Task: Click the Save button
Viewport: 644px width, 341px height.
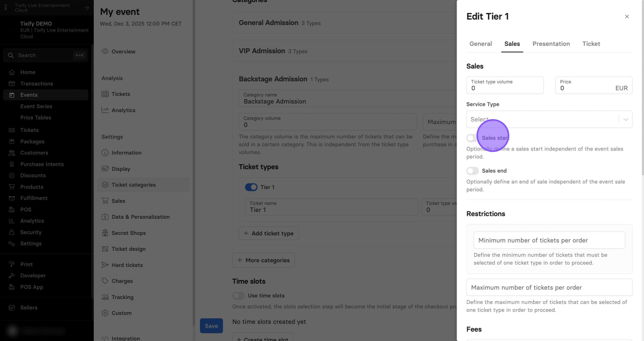Action: [211, 326]
